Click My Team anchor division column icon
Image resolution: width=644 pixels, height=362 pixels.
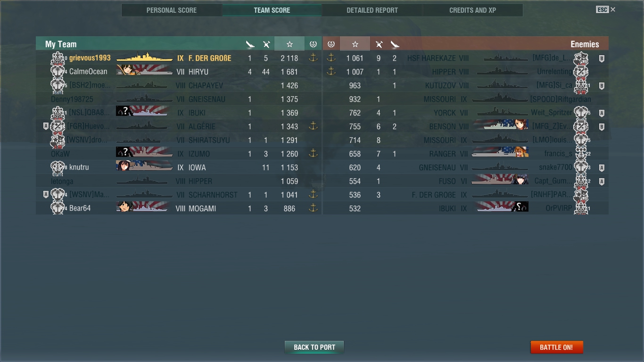(313, 44)
